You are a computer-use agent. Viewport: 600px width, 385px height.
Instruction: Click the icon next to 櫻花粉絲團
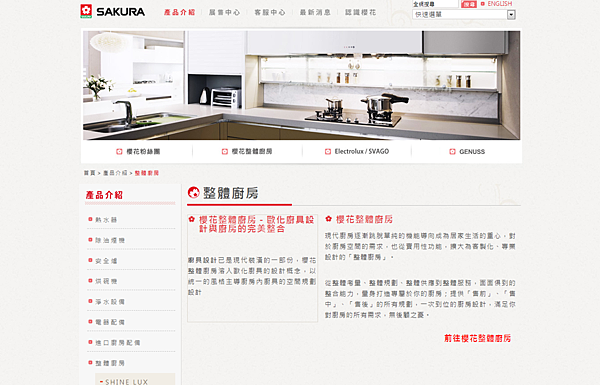pos(119,152)
